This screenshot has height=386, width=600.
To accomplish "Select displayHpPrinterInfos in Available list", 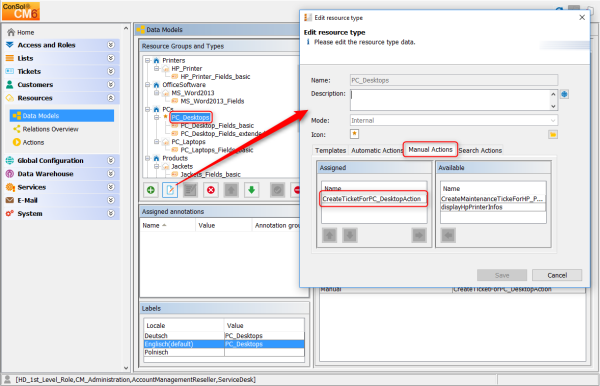I will pos(471,207).
